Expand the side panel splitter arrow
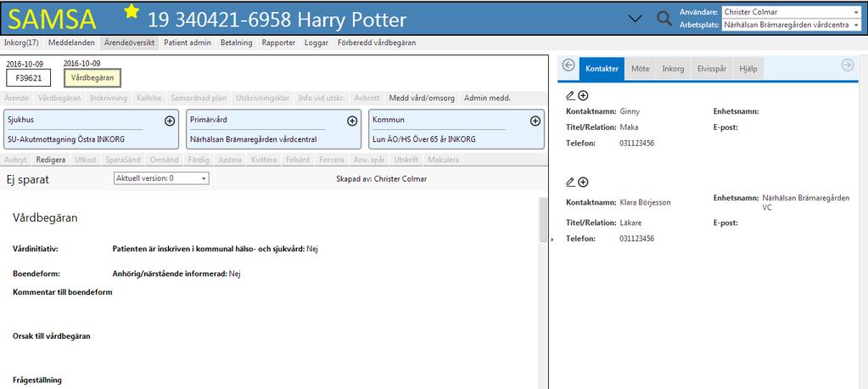Image resolution: width=868 pixels, height=389 pixels. point(552,239)
